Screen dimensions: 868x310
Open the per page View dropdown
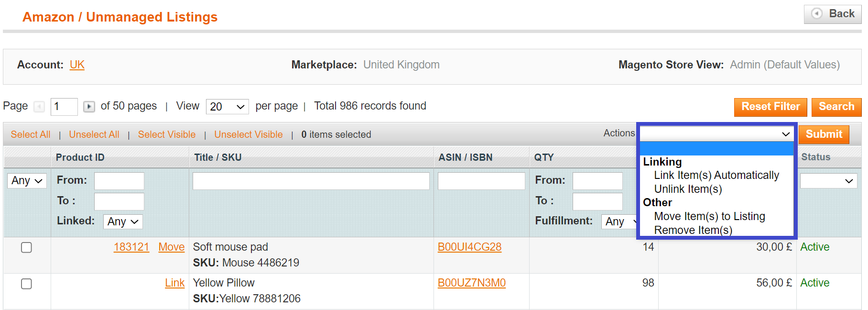point(228,107)
